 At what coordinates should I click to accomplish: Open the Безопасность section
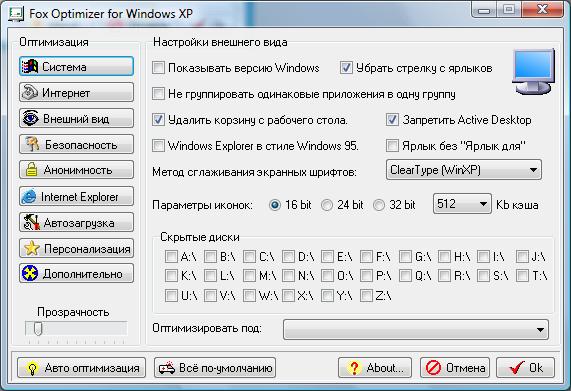pyautogui.click(x=76, y=145)
